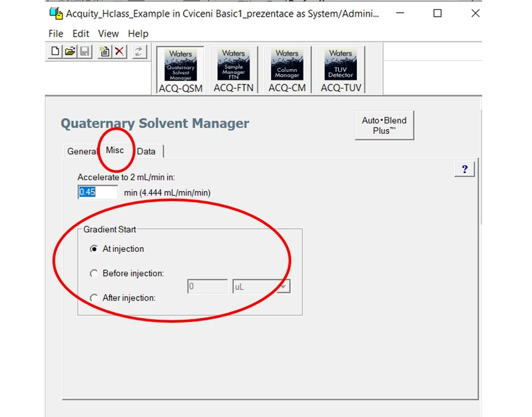The width and height of the screenshot is (532, 417).
Task: Select the ACQ-FTN Sample Manager icon
Action: pos(234,70)
